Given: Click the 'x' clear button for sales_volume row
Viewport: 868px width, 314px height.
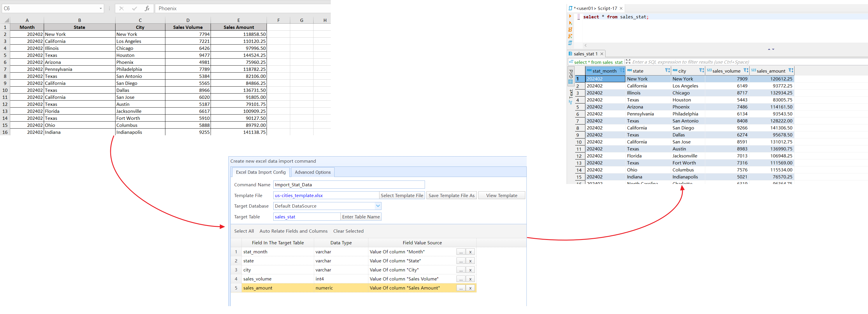Looking at the screenshot, I should click(x=470, y=279).
